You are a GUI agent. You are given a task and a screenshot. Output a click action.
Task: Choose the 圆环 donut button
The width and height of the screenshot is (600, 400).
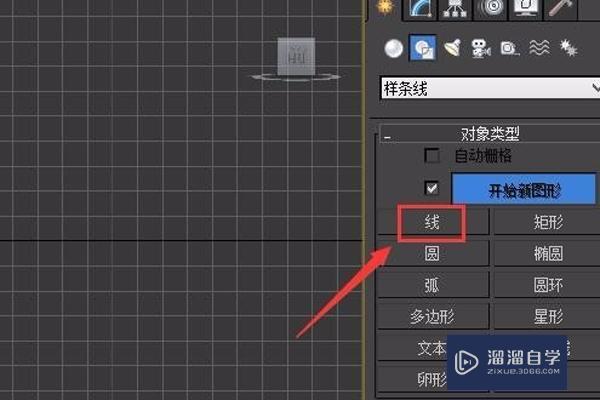(x=547, y=285)
